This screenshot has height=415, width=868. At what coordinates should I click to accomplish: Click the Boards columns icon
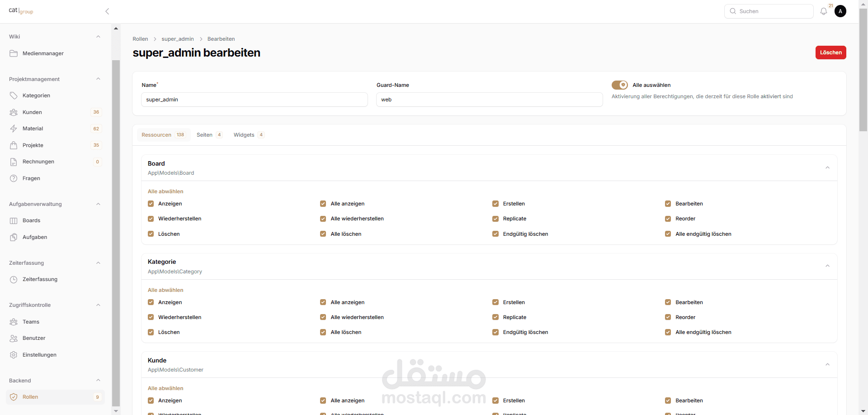pos(14,220)
